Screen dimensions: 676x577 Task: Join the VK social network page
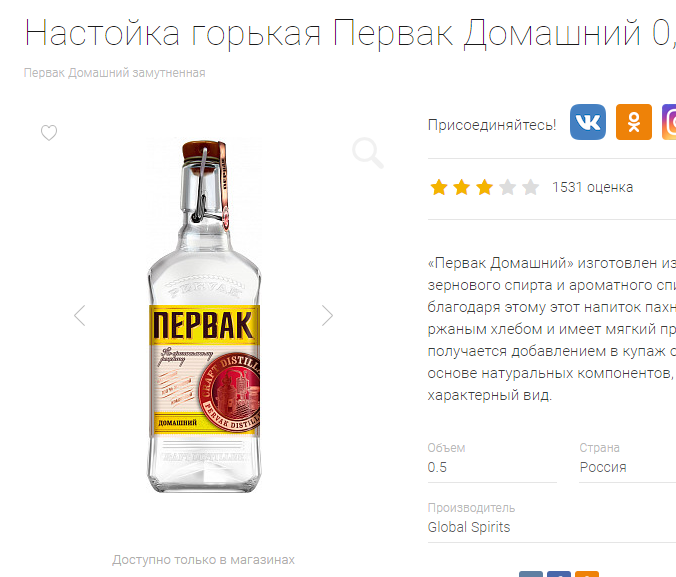[x=588, y=122]
